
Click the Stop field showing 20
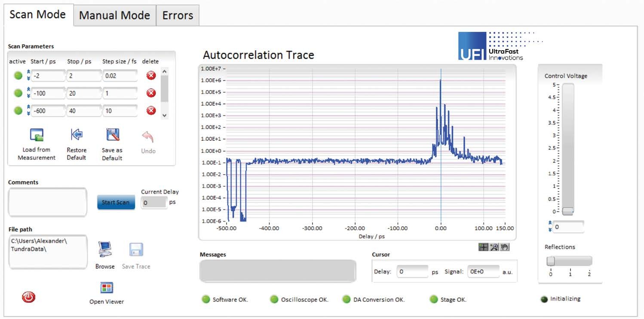(84, 93)
